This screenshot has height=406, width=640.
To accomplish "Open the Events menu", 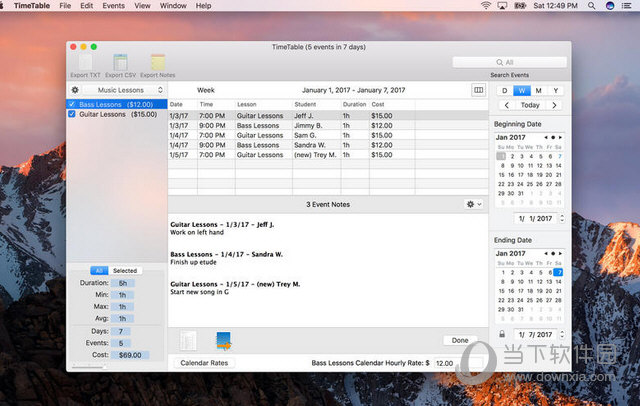I will [x=113, y=6].
